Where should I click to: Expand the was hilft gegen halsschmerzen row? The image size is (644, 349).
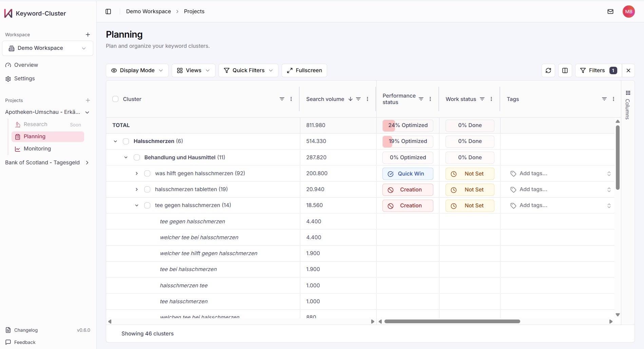136,173
